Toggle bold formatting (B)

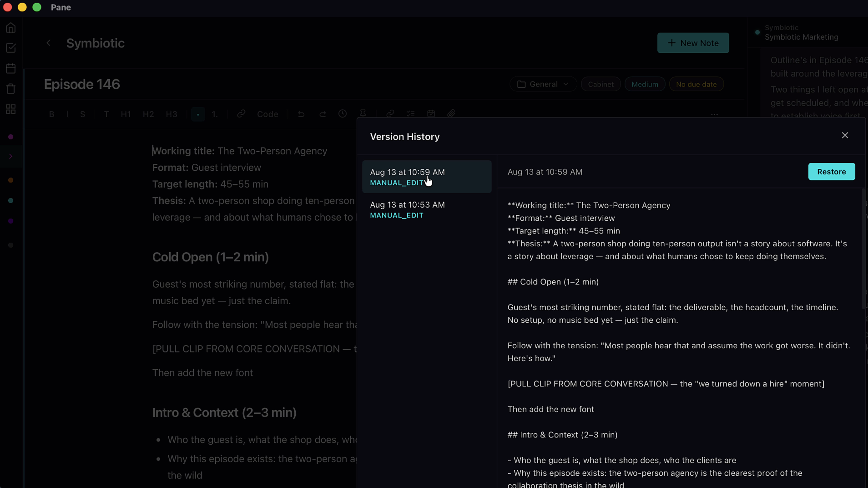click(52, 114)
